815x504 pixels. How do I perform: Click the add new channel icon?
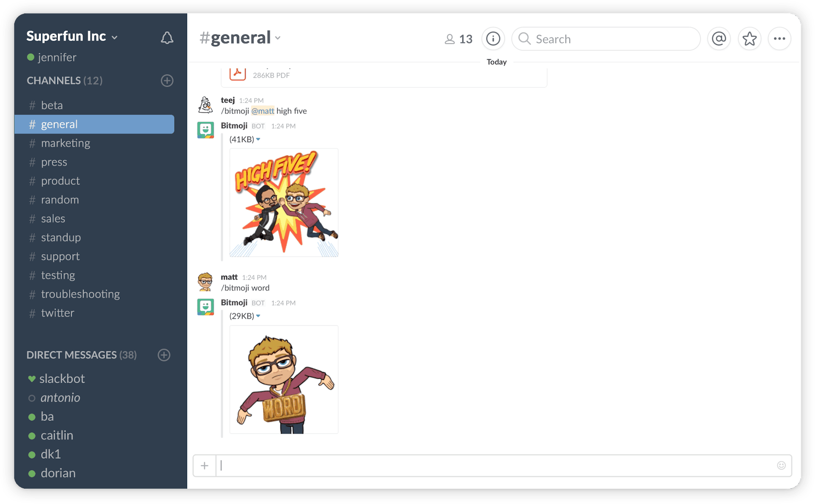tap(166, 81)
